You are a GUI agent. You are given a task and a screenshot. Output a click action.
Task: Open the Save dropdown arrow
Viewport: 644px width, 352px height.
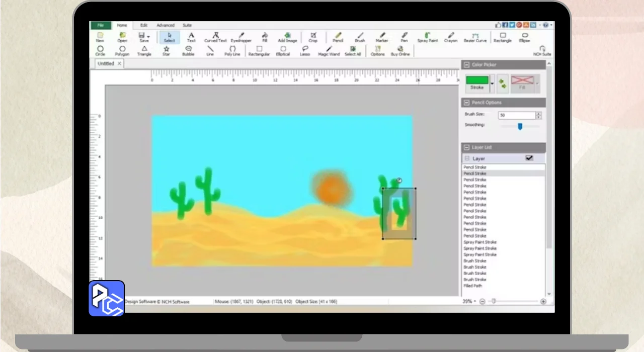coord(148,36)
